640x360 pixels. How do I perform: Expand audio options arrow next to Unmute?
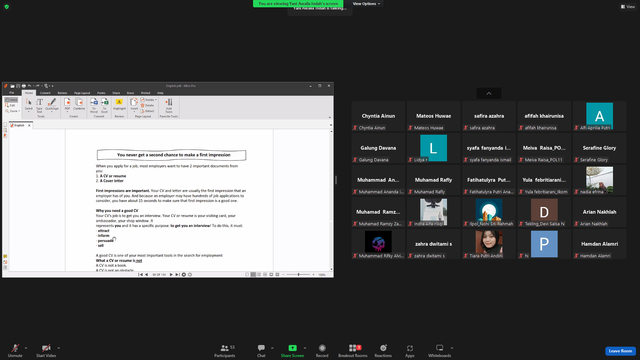tap(26, 348)
